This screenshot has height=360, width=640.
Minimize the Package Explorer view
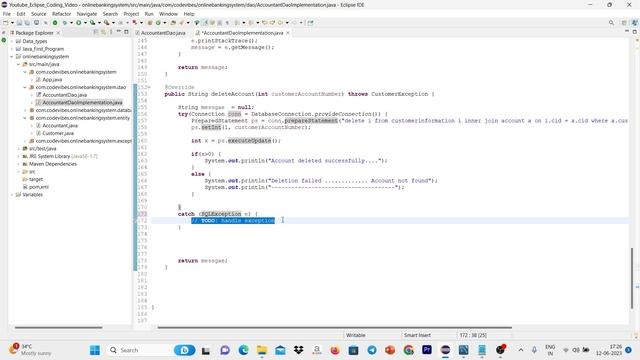click(x=118, y=32)
